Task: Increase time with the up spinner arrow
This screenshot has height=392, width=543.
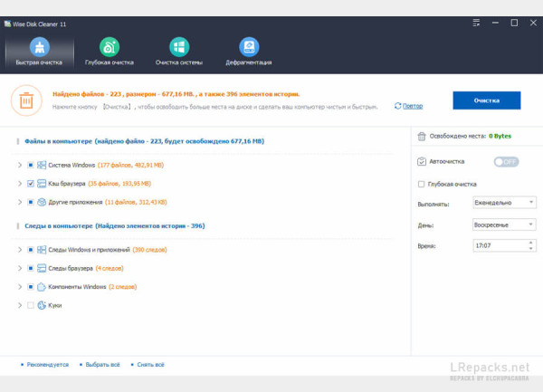Action: pos(531,243)
